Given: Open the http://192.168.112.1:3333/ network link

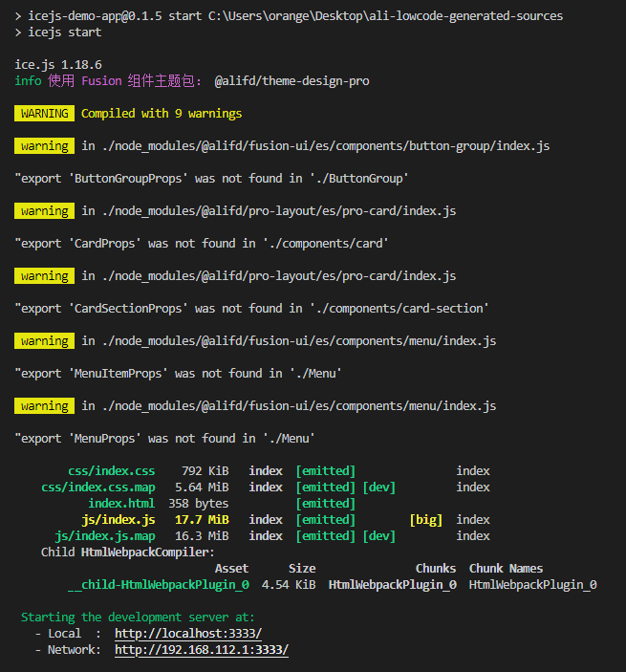Looking at the screenshot, I should pyautogui.click(x=202, y=650).
